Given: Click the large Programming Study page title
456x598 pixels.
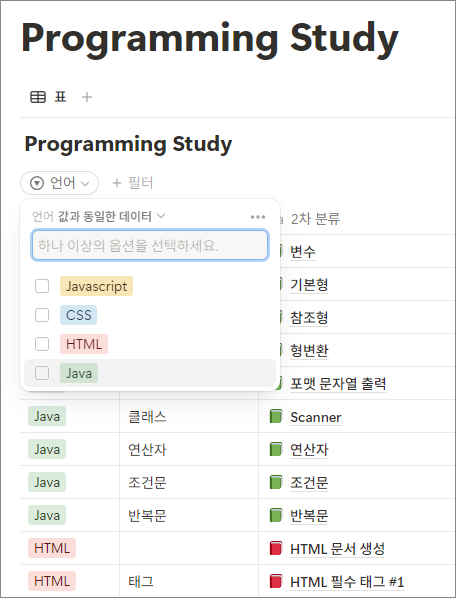Looking at the screenshot, I should [210, 39].
